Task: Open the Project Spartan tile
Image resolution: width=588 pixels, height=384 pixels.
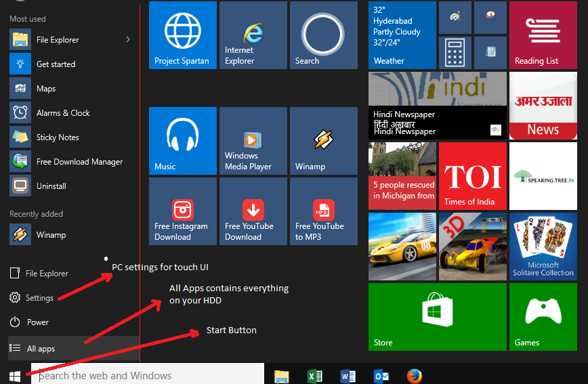Action: 183,35
